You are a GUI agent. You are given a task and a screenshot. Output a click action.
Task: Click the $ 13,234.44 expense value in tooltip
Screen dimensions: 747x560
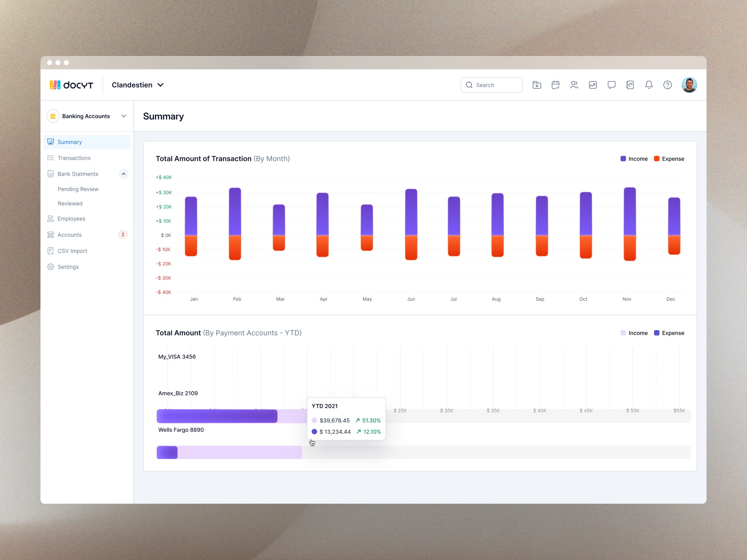335,432
